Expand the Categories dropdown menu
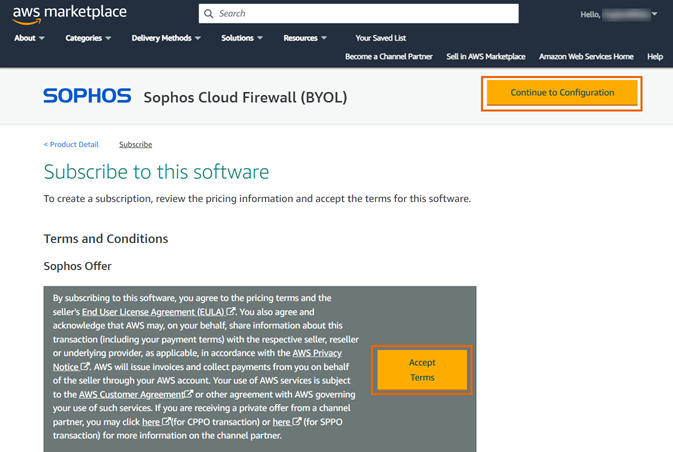This screenshot has height=452, width=673. 88,38
